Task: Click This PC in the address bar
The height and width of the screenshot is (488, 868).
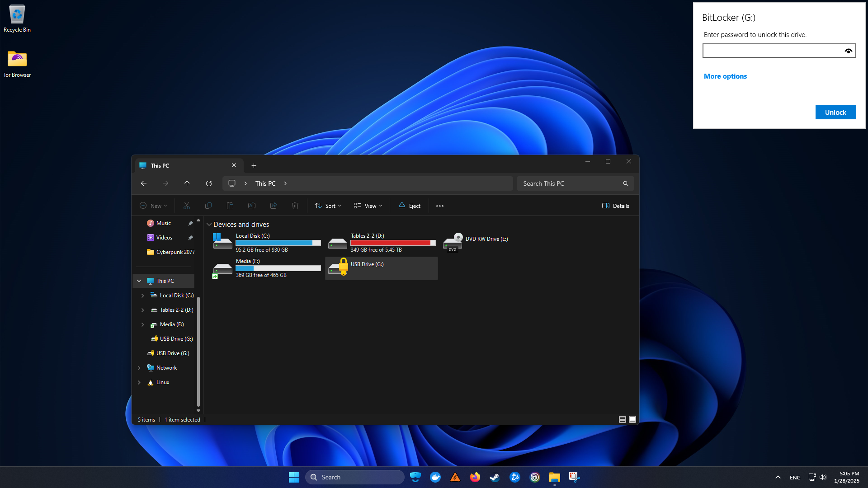Action: coord(265,183)
